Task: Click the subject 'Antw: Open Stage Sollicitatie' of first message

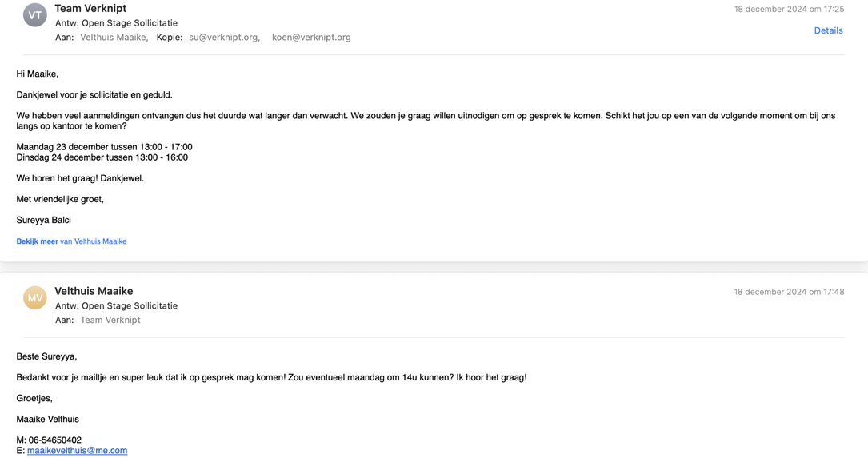Action: pyautogui.click(x=116, y=22)
